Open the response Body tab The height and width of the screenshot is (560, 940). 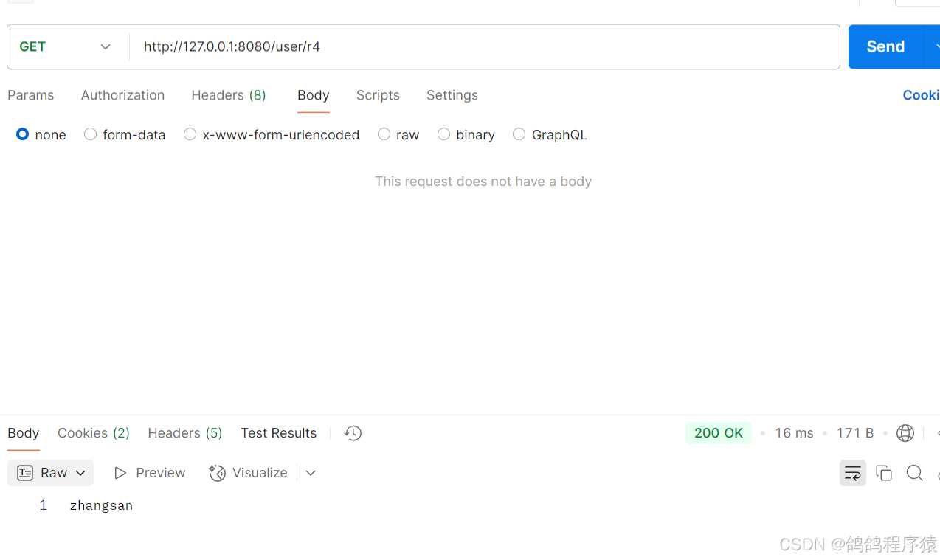[24, 433]
